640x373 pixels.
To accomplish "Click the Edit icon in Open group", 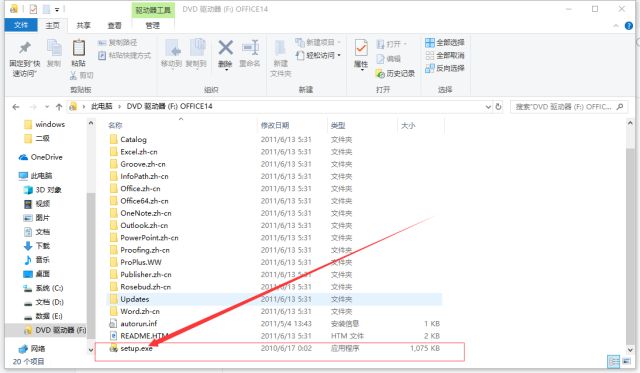I will tap(380, 59).
